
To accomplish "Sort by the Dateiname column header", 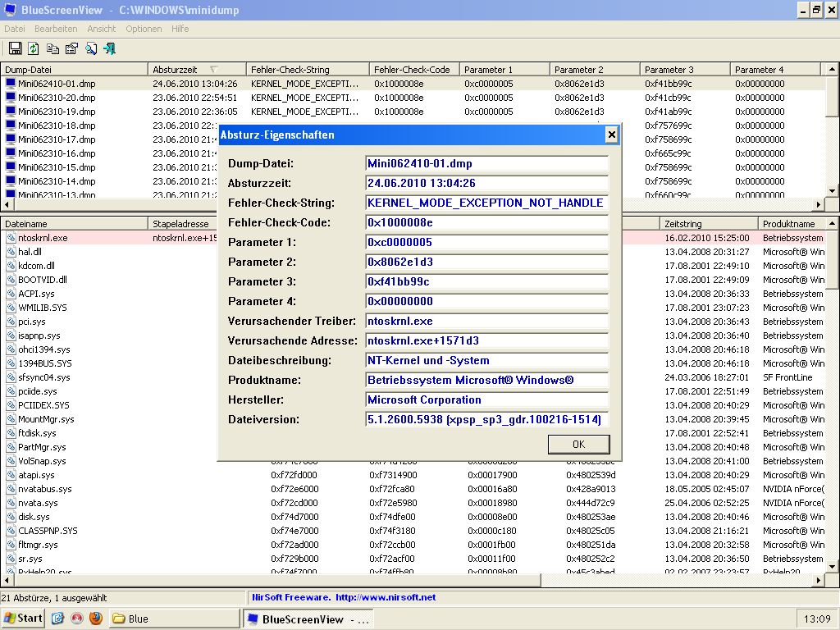I will [74, 224].
